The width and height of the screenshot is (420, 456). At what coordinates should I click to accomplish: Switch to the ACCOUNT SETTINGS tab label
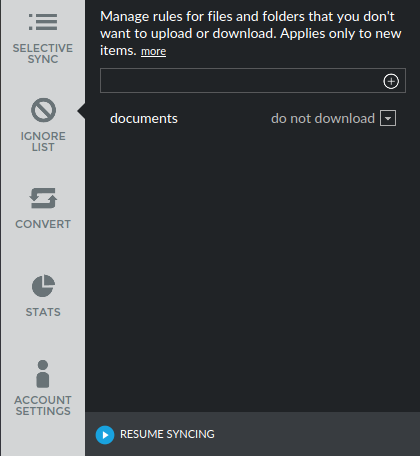click(x=43, y=405)
